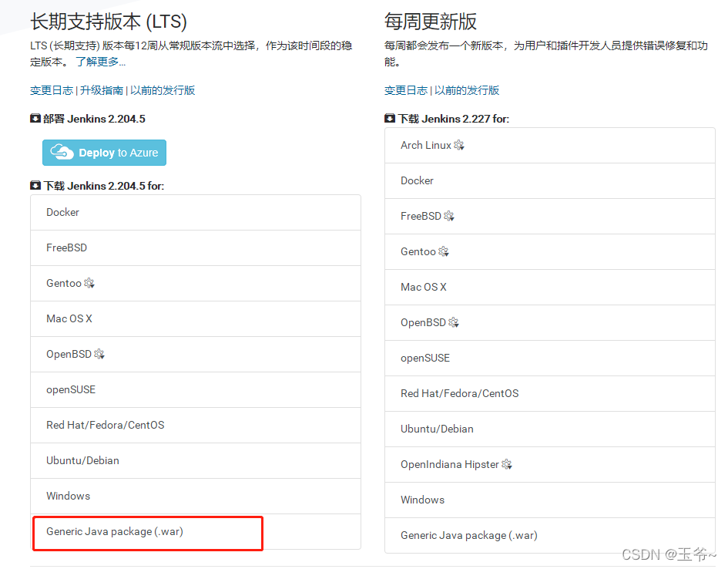The width and height of the screenshot is (728, 569).
Task: Select OpenBSD in the LTS download list
Action: pyautogui.click(x=196, y=355)
